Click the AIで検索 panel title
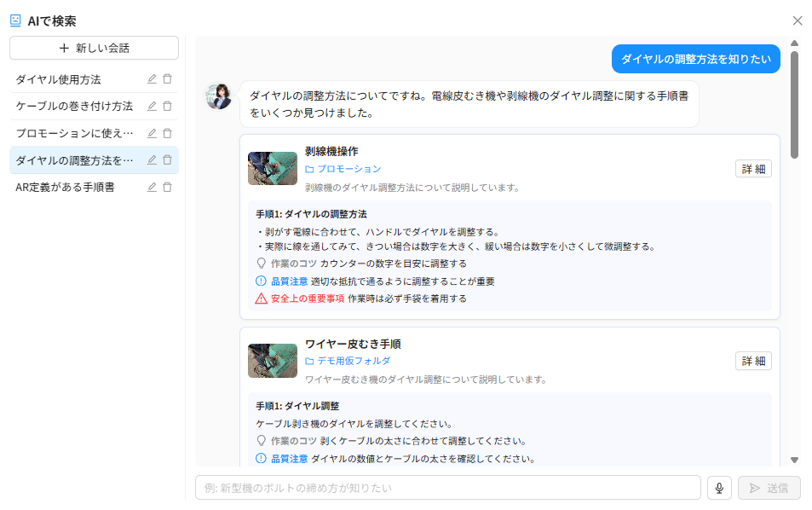The image size is (812, 510). (52, 20)
